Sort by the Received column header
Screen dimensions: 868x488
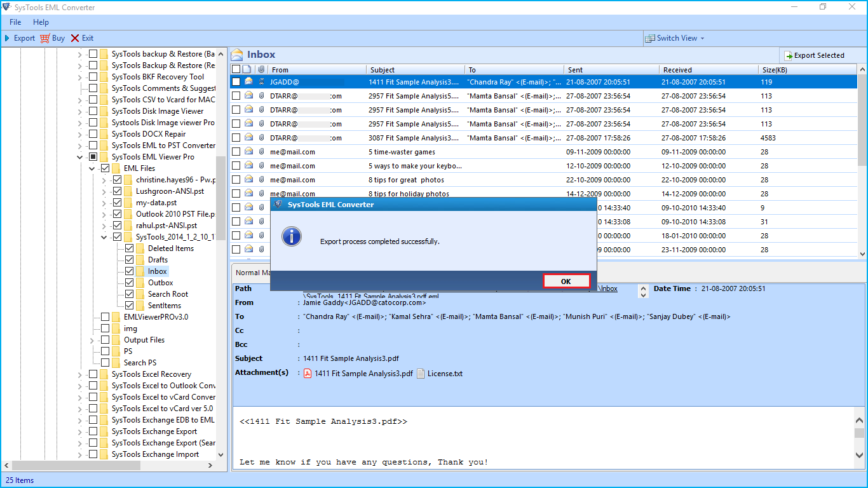[709, 69]
